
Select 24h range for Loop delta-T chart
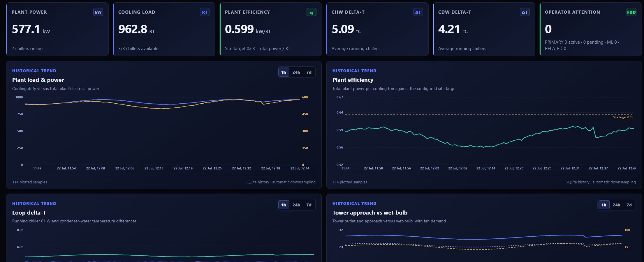point(296,205)
